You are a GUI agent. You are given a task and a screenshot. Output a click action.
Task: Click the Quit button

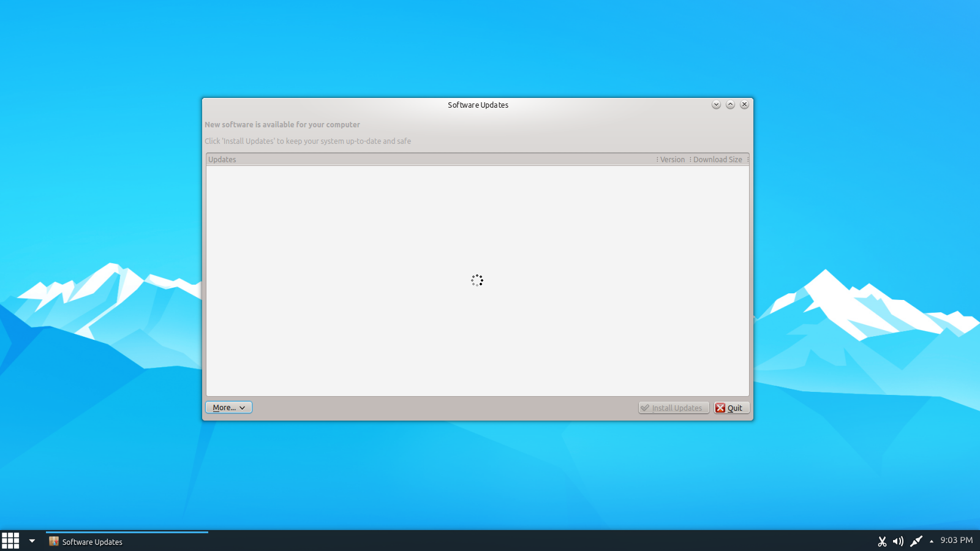click(x=731, y=408)
